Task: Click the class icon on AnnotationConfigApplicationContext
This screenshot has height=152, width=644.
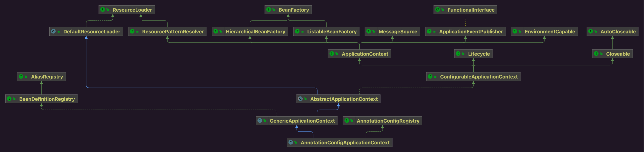Action: [x=291, y=142]
